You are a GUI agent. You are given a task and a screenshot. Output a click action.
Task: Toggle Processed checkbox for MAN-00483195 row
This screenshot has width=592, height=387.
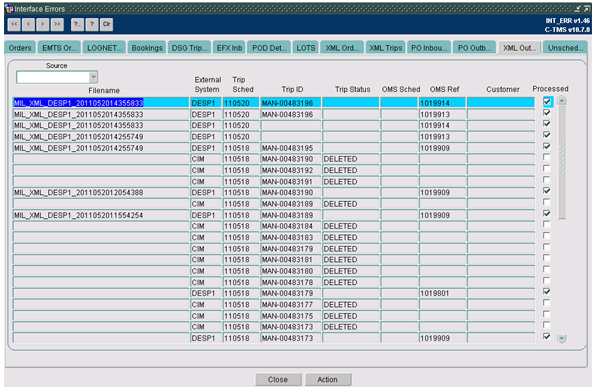pyautogui.click(x=547, y=146)
